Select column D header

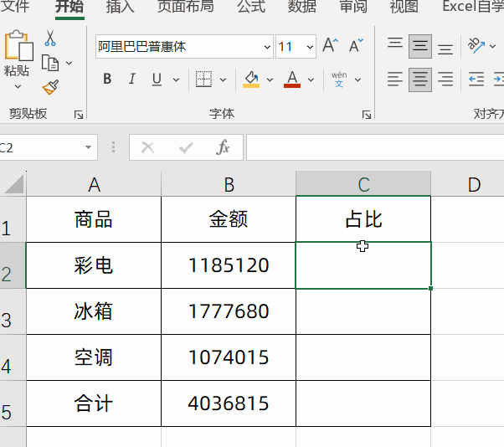click(x=468, y=184)
